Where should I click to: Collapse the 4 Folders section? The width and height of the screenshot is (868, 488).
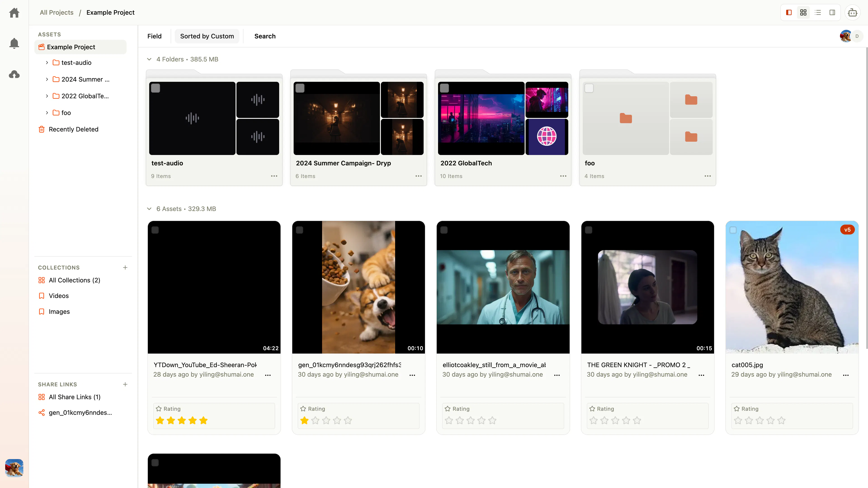pos(149,59)
